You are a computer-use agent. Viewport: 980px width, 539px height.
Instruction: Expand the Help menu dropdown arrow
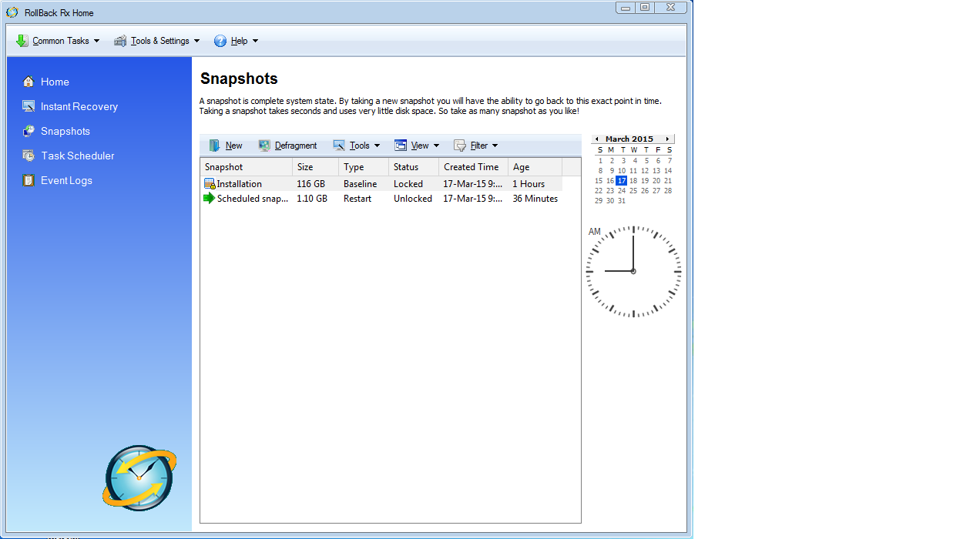pos(255,42)
